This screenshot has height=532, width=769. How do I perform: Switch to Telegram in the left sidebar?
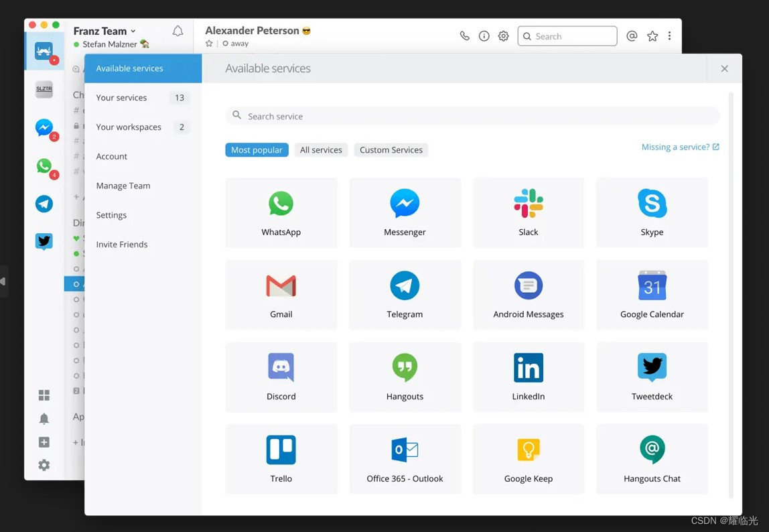tap(44, 204)
